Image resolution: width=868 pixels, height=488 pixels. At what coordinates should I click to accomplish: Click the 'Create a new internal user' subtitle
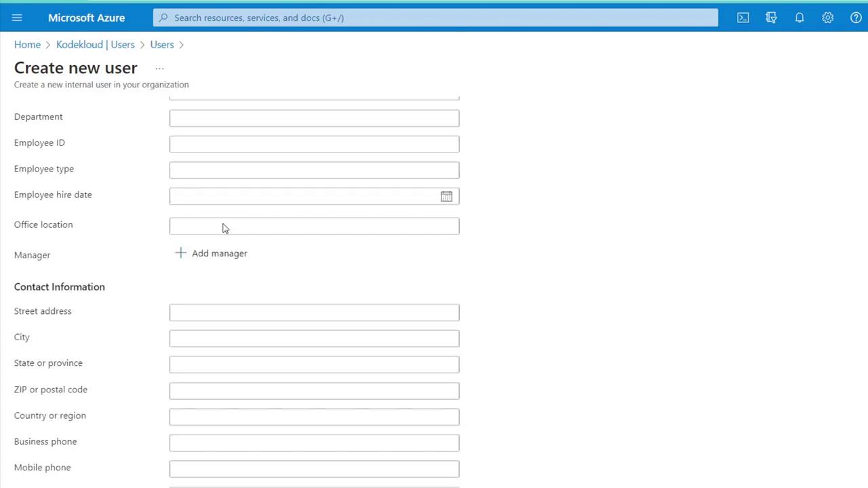pyautogui.click(x=102, y=85)
